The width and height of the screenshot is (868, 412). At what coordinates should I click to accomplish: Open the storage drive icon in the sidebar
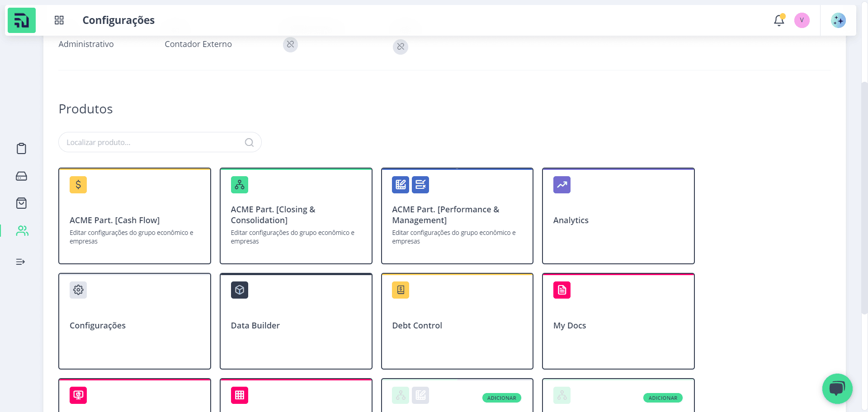pos(21,176)
